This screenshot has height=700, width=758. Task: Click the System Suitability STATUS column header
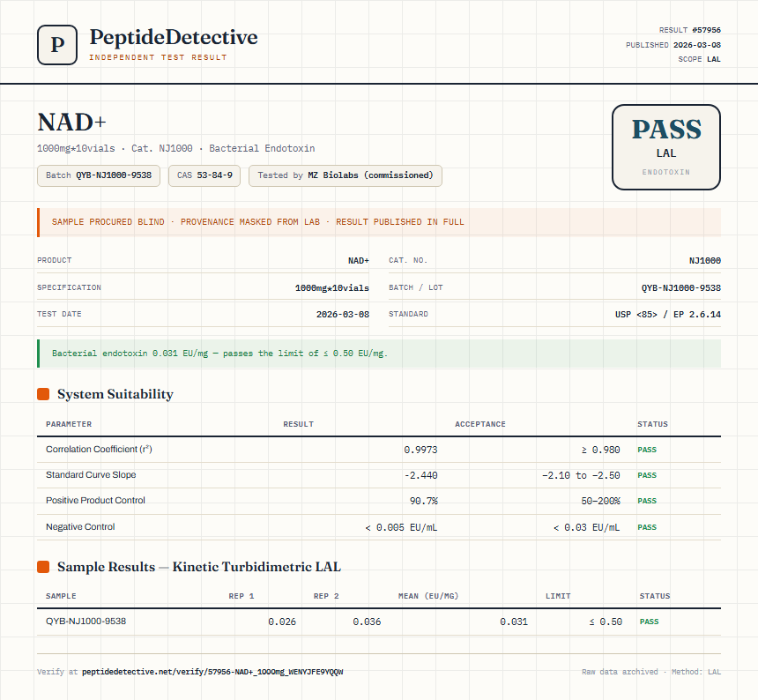652,424
